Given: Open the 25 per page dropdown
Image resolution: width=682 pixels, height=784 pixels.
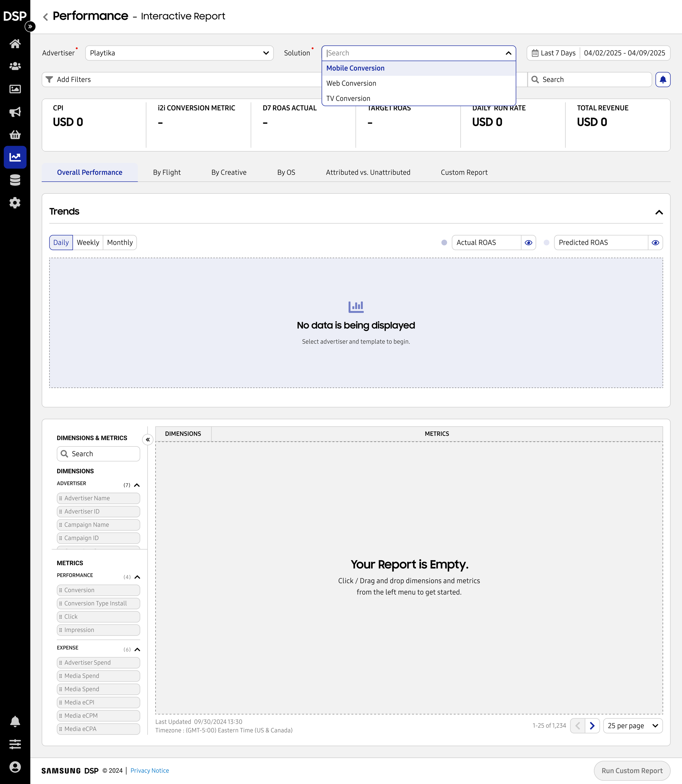Looking at the screenshot, I should (633, 726).
